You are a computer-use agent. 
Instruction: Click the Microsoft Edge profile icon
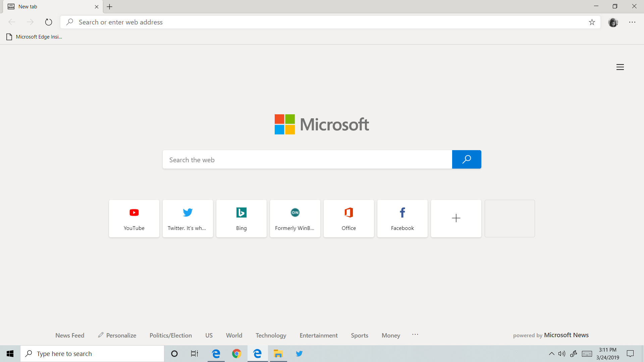tap(613, 22)
